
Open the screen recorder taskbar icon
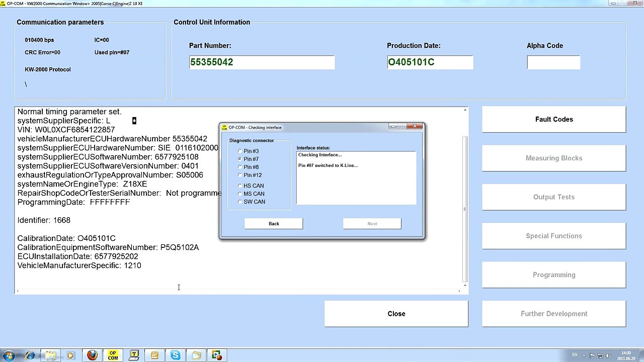coord(217,355)
